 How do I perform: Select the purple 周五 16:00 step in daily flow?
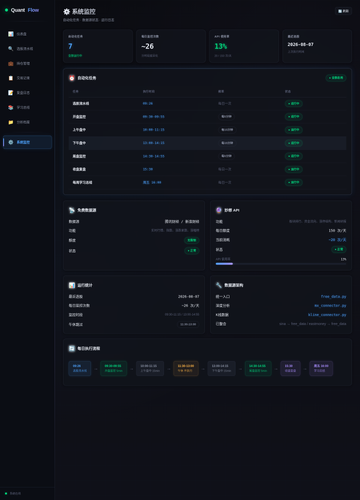point(321,368)
